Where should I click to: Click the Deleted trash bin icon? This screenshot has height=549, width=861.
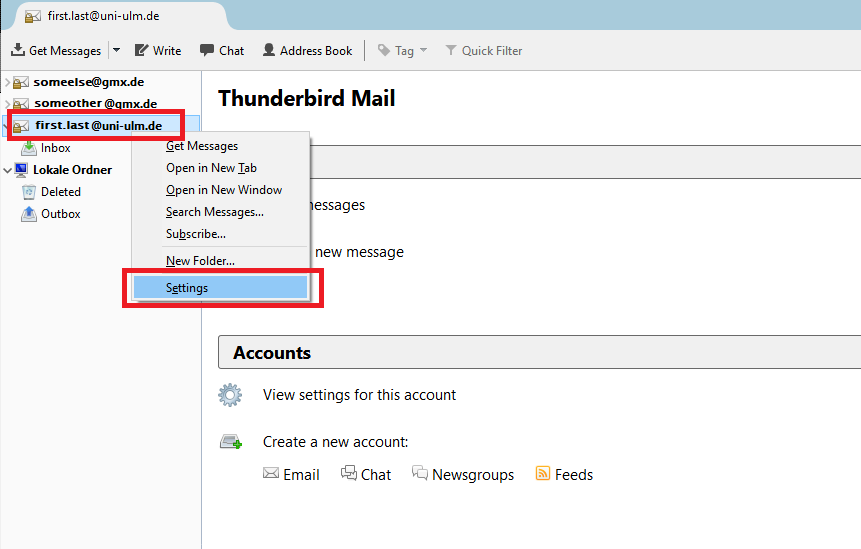tap(29, 192)
